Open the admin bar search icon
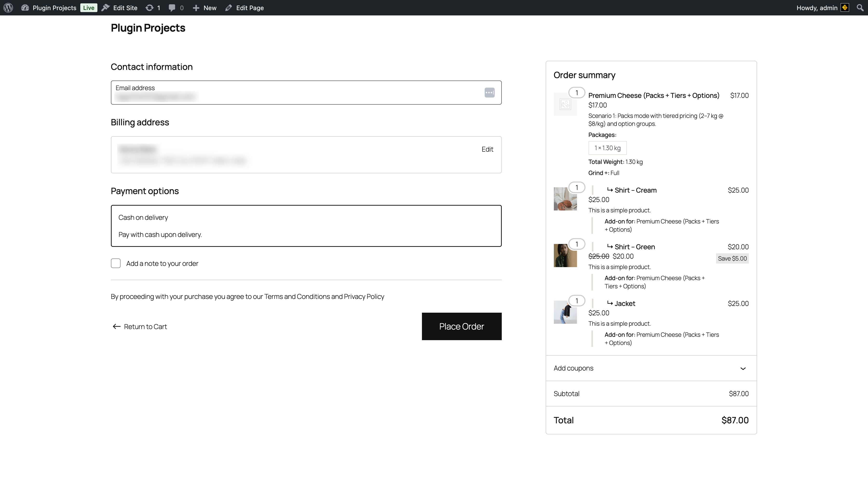This screenshot has width=868, height=486. [x=860, y=7]
